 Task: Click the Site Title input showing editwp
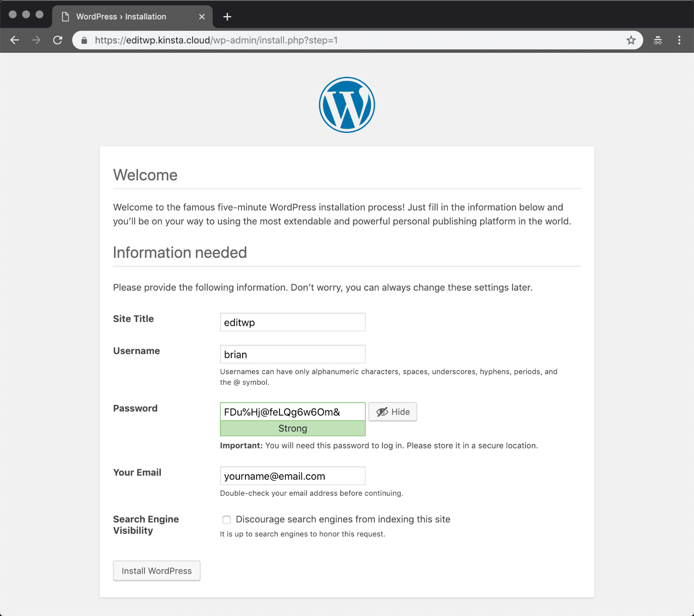(x=292, y=322)
